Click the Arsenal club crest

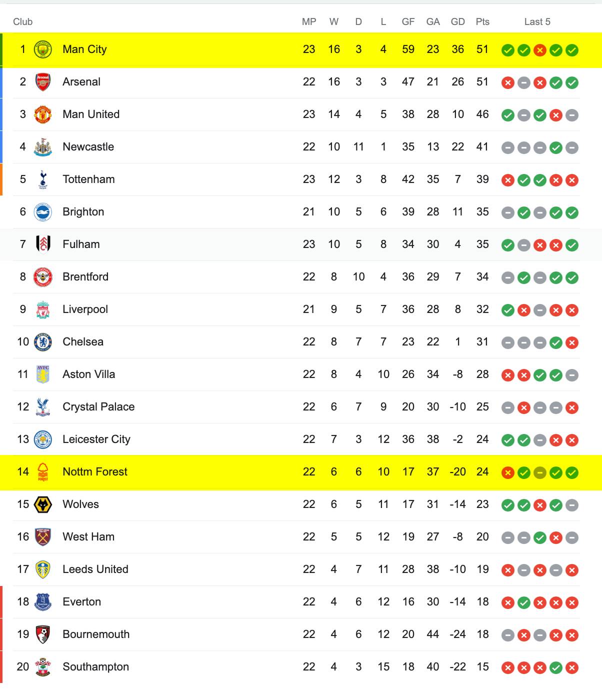pyautogui.click(x=43, y=82)
